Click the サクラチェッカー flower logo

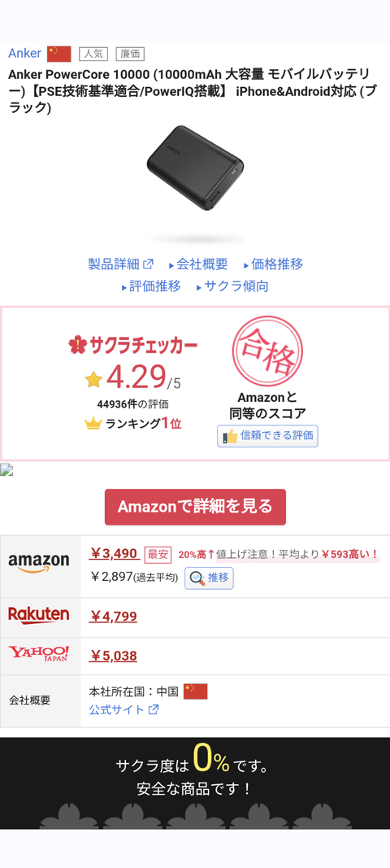point(76,345)
